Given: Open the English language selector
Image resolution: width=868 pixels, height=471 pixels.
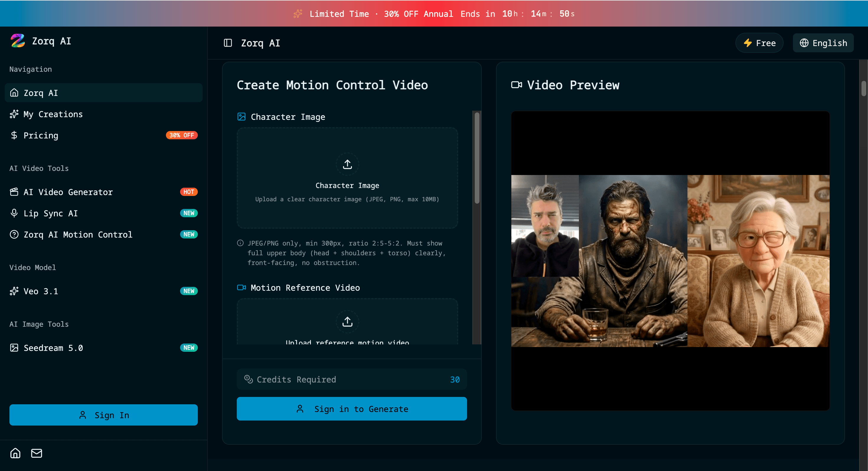Looking at the screenshot, I should 823,43.
